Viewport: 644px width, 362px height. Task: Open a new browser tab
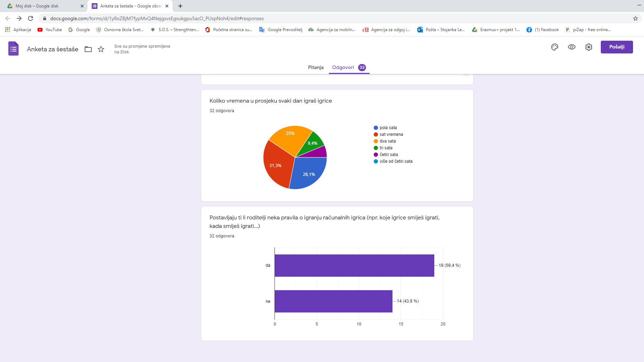180,6
